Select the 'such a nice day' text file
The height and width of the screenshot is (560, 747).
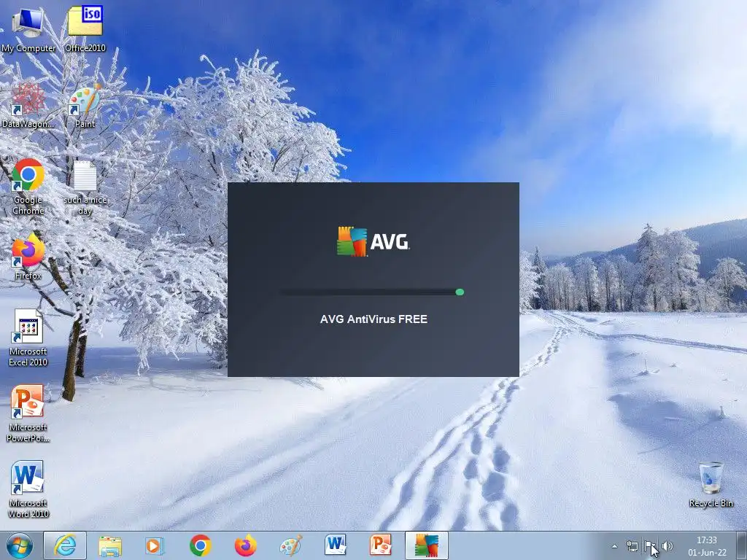85,187
